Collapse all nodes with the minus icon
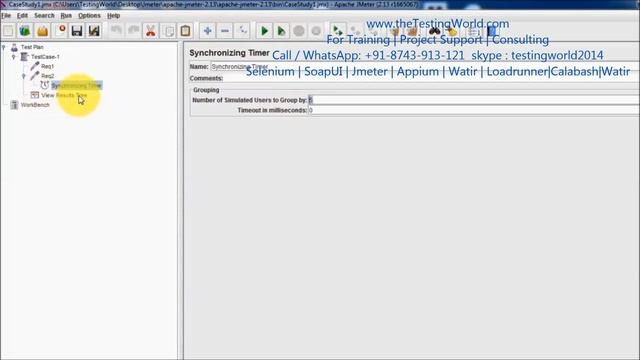This screenshot has height=360, width=640. click(x=225, y=31)
